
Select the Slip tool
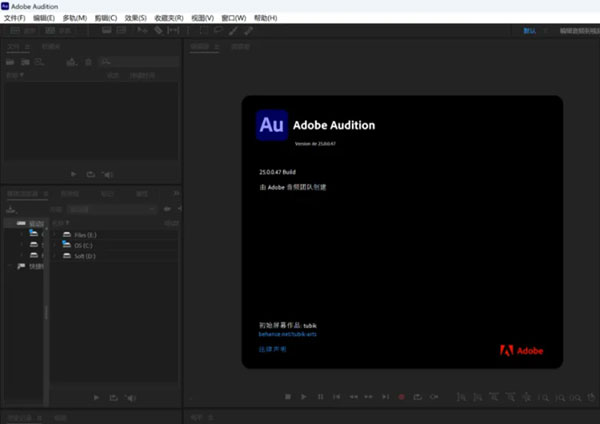pyautogui.click(x=173, y=30)
